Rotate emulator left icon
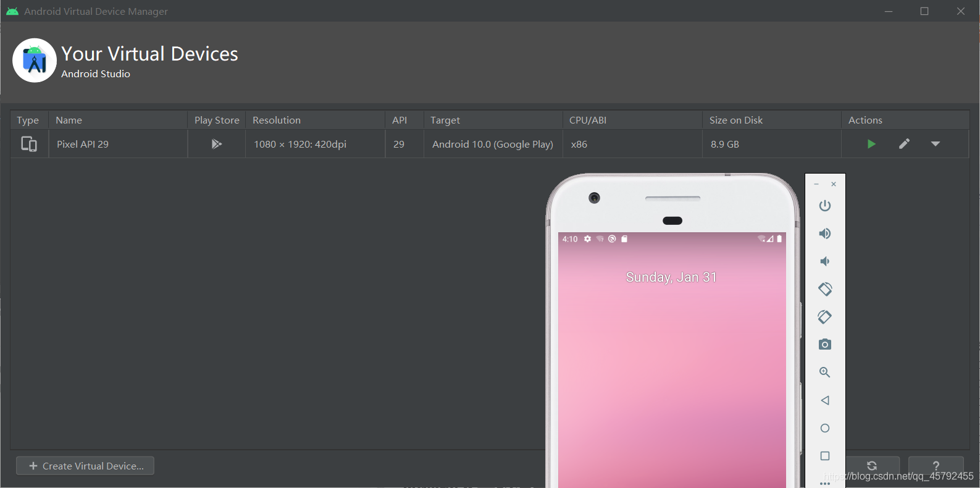 tap(825, 289)
